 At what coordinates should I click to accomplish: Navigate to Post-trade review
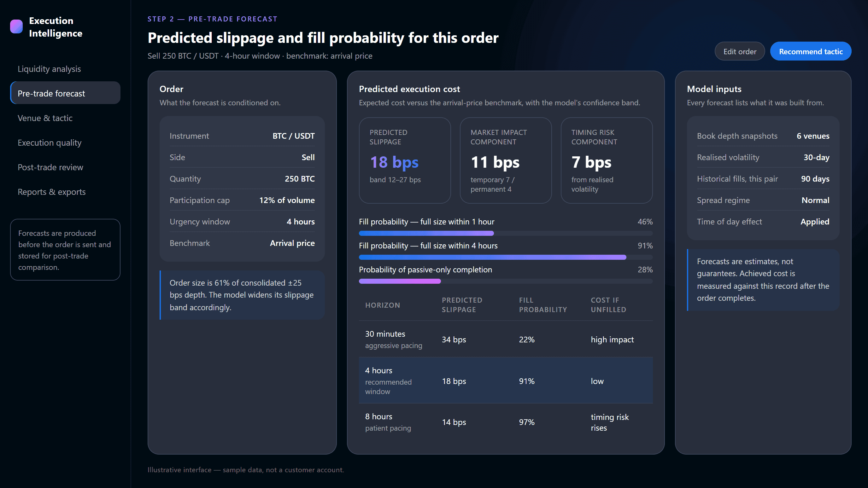[65, 167]
